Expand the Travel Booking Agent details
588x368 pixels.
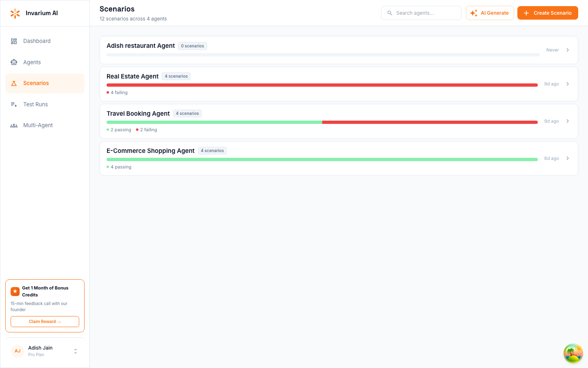(567, 121)
